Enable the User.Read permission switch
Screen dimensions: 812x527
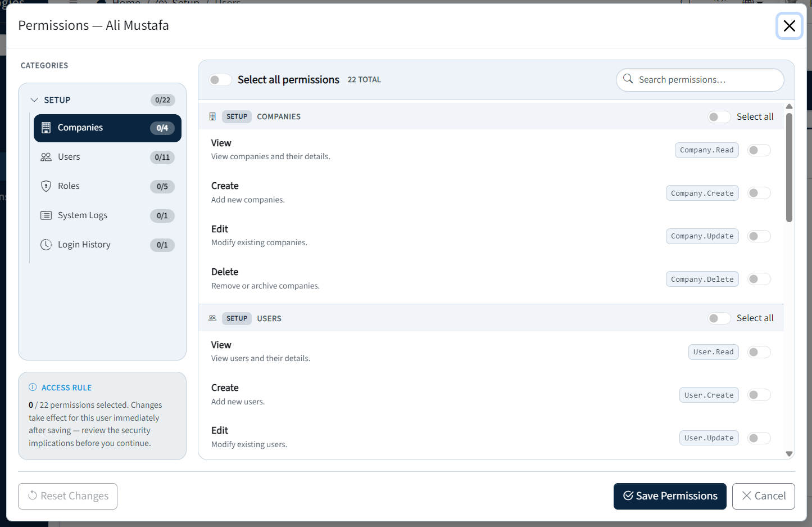click(x=759, y=352)
